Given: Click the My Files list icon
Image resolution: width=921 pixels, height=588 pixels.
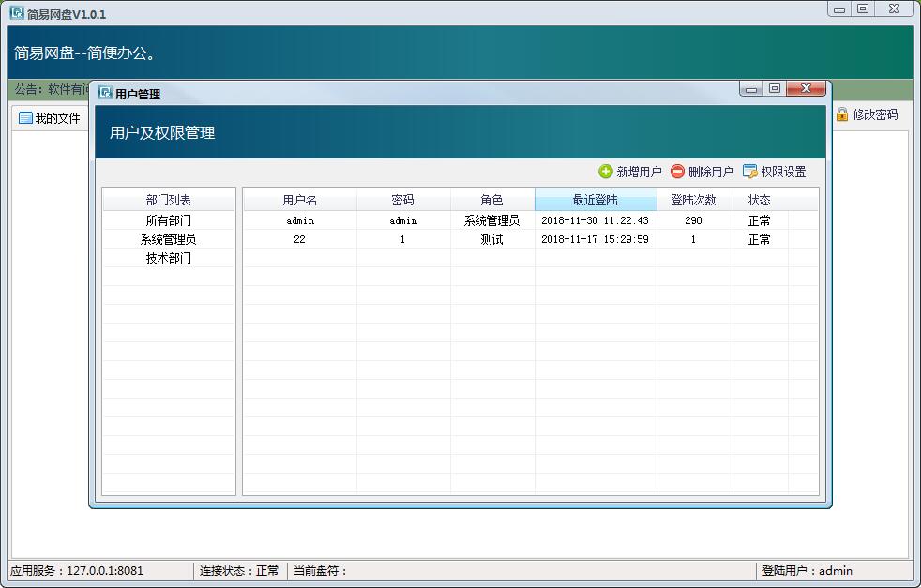Looking at the screenshot, I should click(x=25, y=118).
